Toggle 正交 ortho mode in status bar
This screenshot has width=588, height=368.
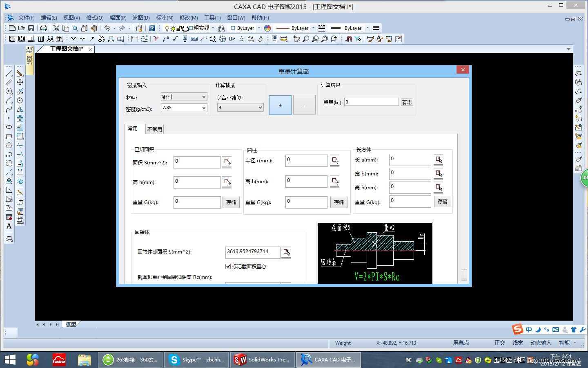[x=500, y=343]
